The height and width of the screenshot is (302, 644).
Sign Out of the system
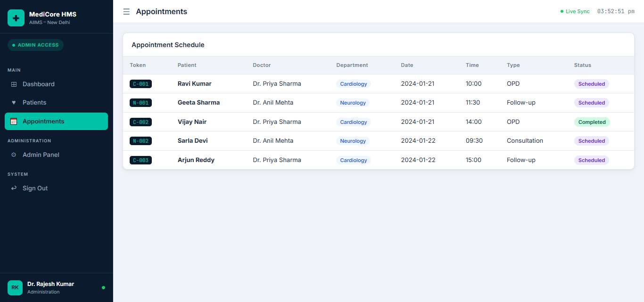pyautogui.click(x=56, y=188)
